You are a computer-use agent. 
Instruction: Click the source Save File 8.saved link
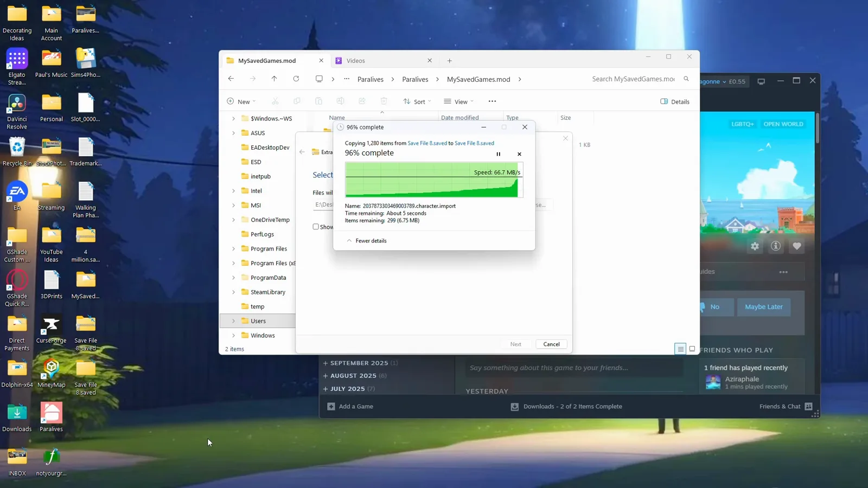pos(427,143)
